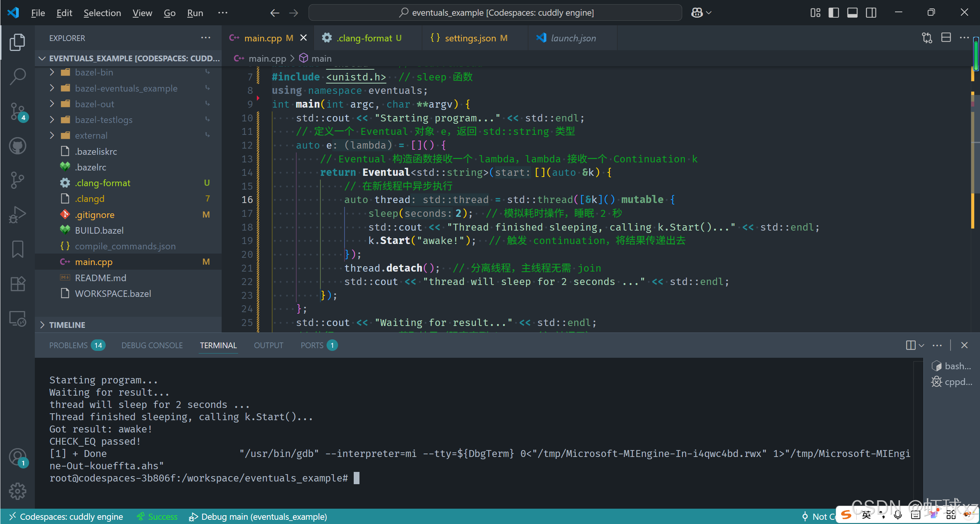Image resolution: width=980 pixels, height=524 pixels.
Task: Click the Customize Layout icon
Action: click(x=815, y=13)
